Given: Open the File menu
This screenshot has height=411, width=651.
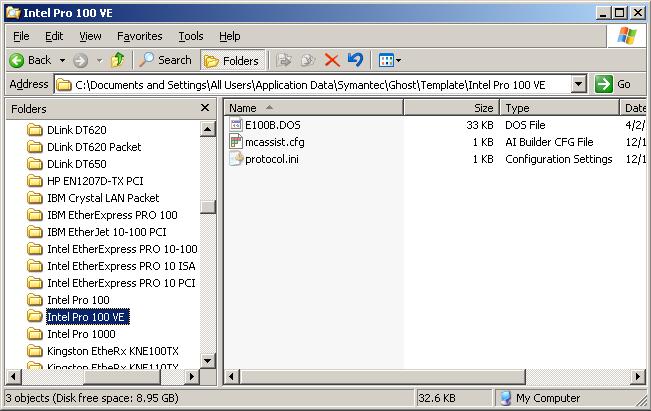Looking at the screenshot, I should [x=21, y=36].
